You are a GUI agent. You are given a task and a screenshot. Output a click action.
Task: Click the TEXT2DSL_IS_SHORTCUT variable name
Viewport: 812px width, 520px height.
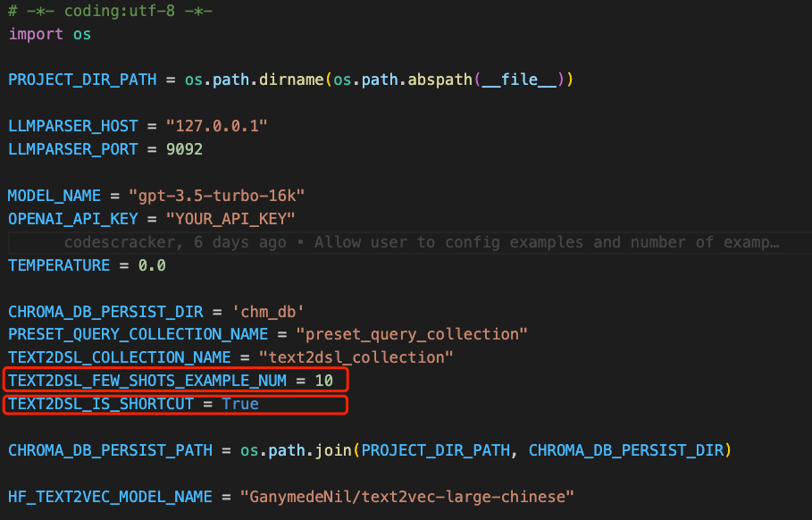pos(99,404)
